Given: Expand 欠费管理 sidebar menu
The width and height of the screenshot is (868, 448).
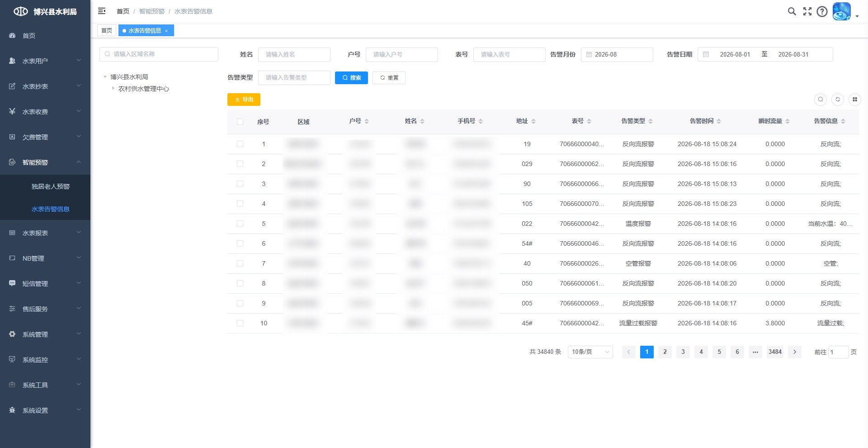Looking at the screenshot, I should tap(45, 137).
